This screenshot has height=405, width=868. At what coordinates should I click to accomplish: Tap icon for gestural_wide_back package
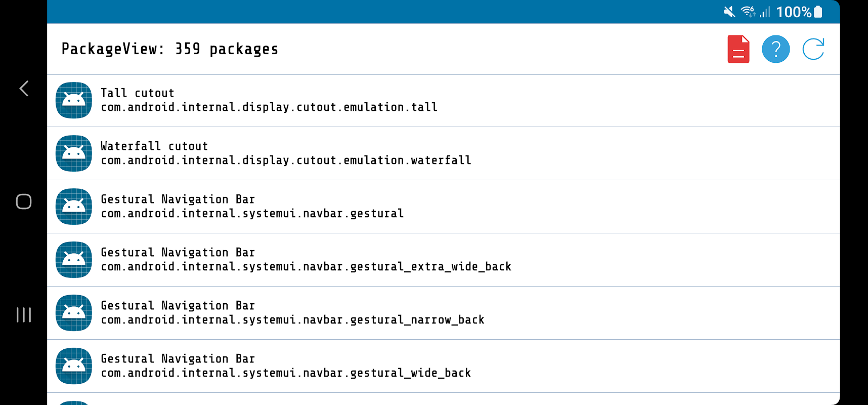click(74, 366)
